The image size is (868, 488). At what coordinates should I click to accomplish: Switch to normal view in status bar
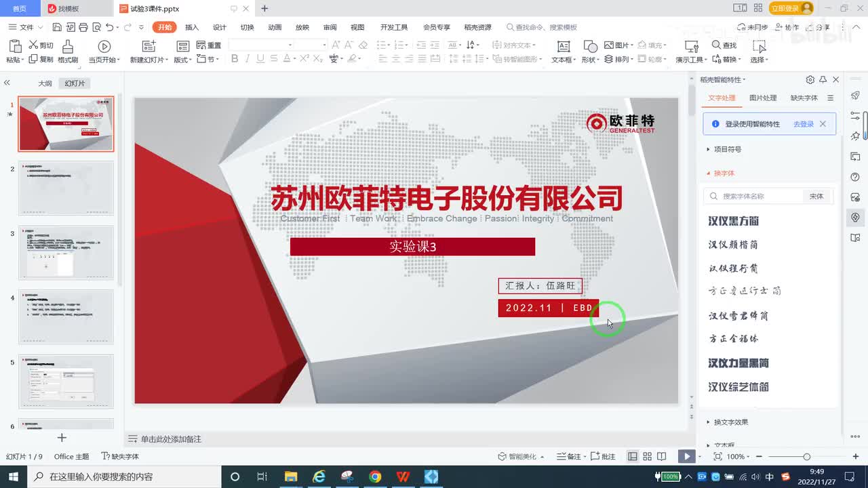tap(632, 457)
